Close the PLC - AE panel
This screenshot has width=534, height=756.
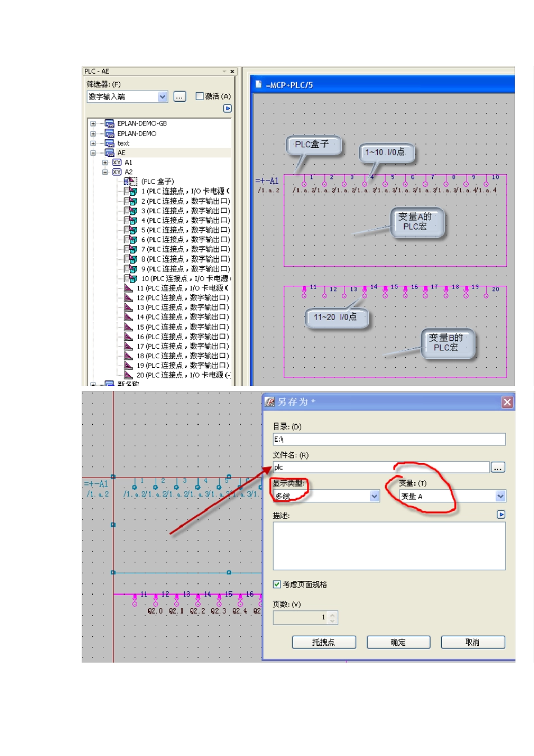(232, 71)
